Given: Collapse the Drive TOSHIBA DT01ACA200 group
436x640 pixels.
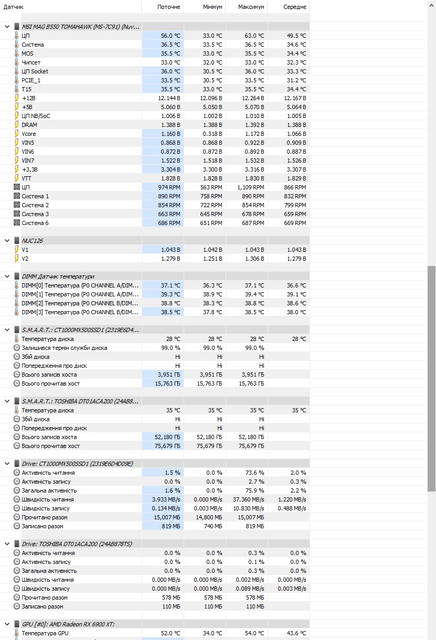Looking at the screenshot, I should point(7,544).
